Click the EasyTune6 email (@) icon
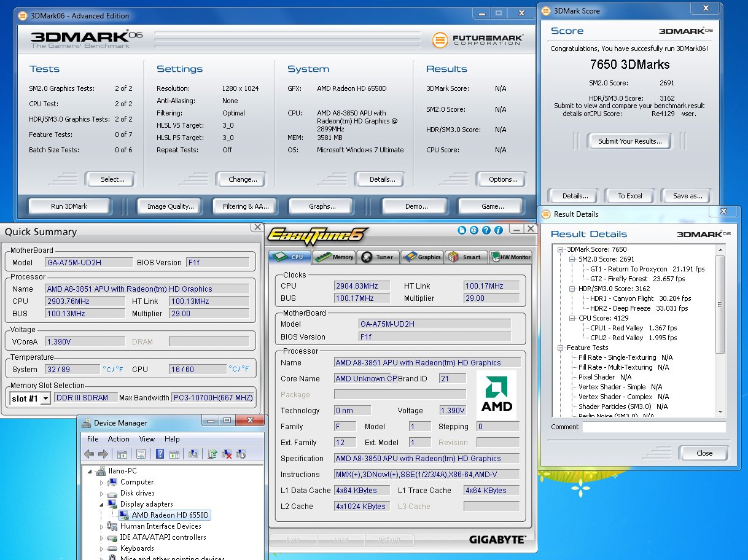 pos(474,230)
